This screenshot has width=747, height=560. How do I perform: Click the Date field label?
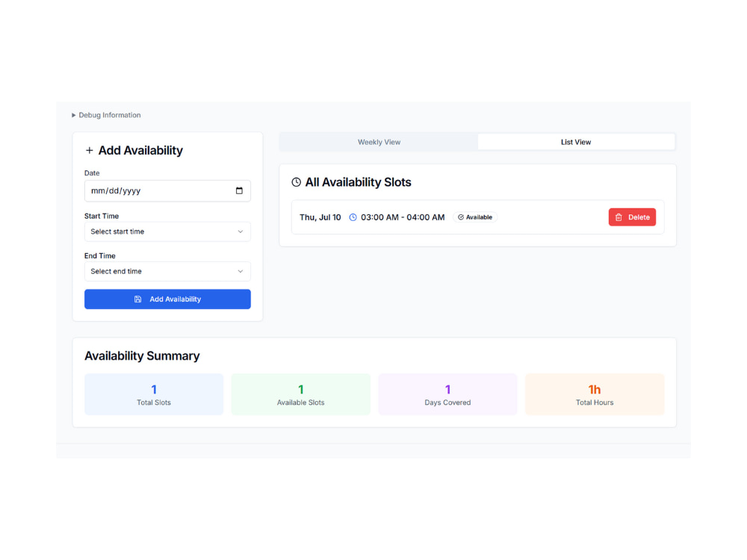92,173
